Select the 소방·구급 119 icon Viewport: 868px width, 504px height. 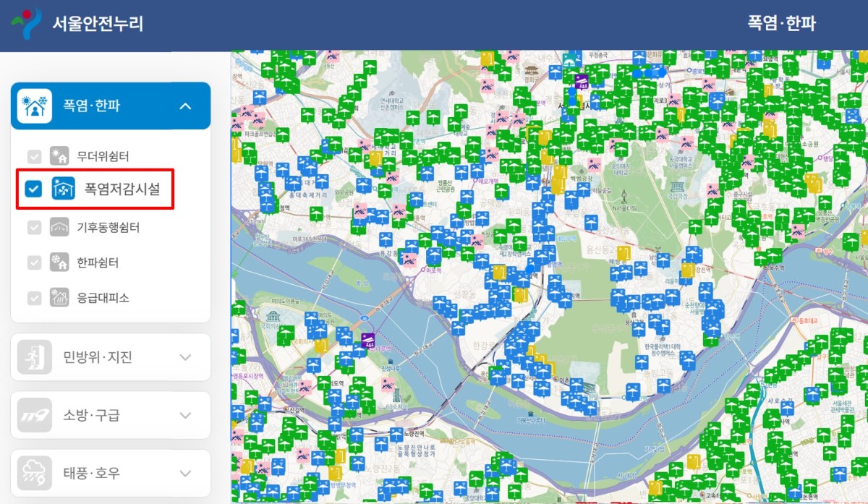click(35, 415)
